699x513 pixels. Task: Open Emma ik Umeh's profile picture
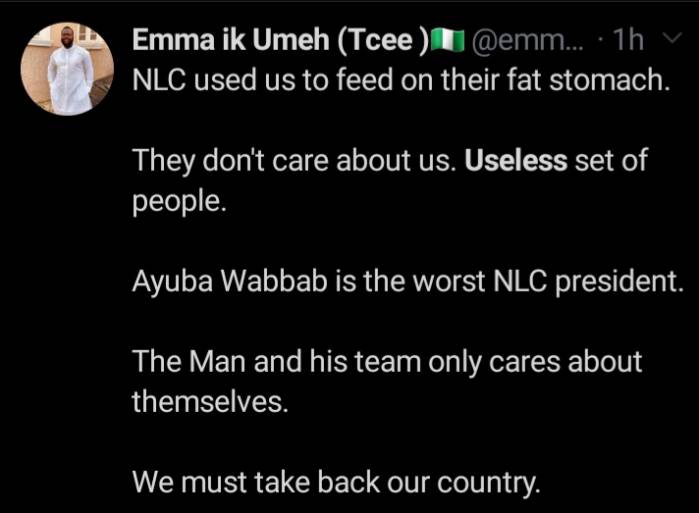point(67,69)
